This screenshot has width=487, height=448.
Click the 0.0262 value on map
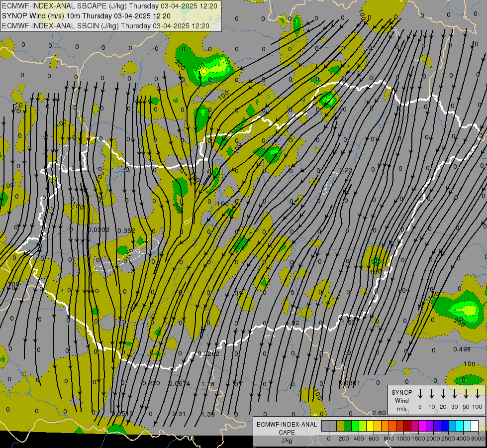click(x=208, y=354)
